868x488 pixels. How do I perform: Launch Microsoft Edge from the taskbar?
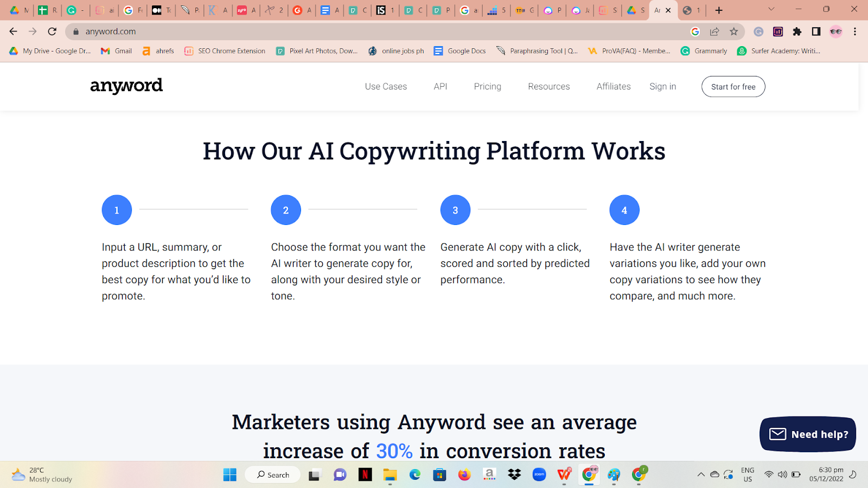[415, 475]
